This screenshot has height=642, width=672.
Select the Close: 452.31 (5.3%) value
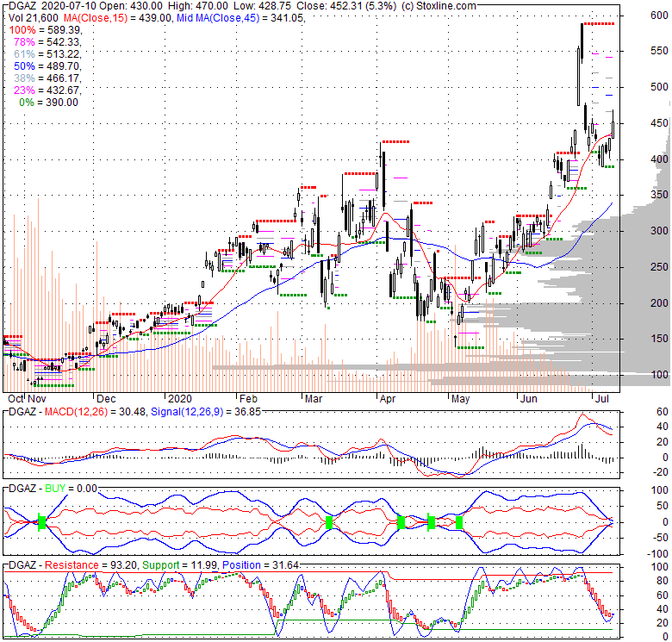(x=346, y=6)
